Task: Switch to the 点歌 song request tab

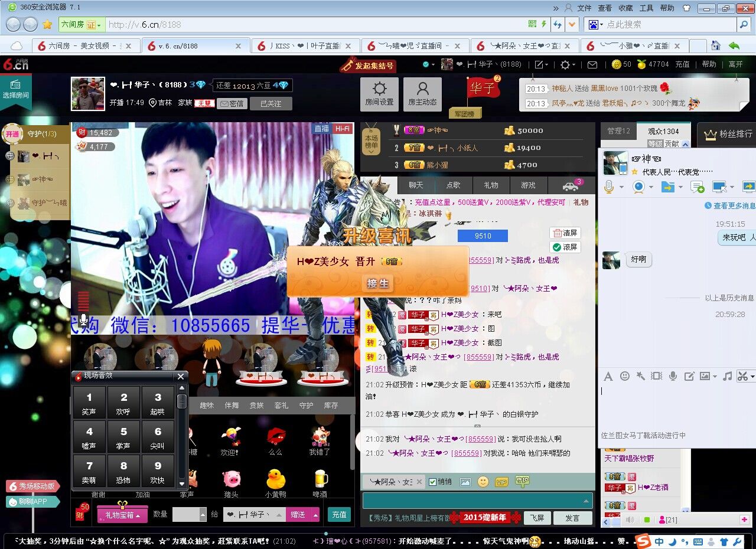Action: [x=453, y=185]
